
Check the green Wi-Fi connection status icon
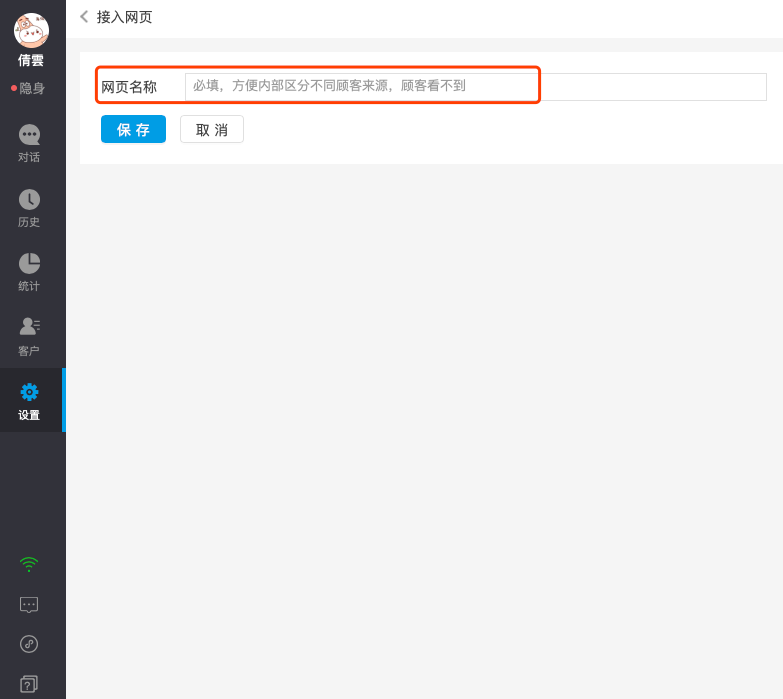tap(29, 565)
